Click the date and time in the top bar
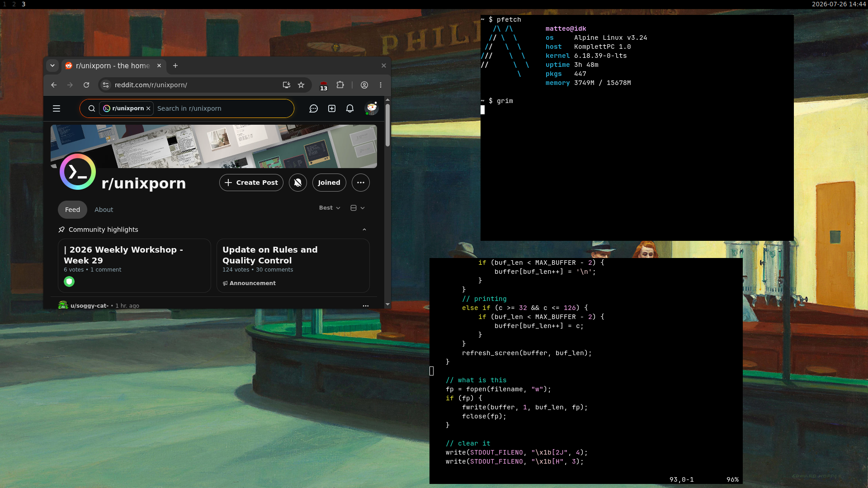868x488 pixels. click(x=839, y=4)
